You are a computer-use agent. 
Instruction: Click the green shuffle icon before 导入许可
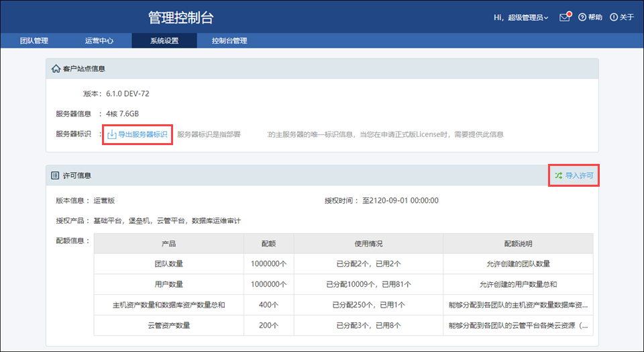558,175
